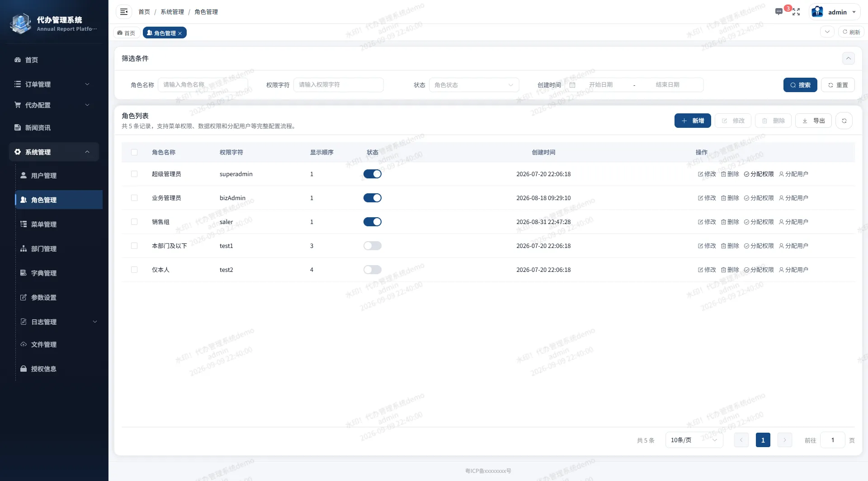Open 部门管理 in the sidebar
Viewport: 868px width, 481px height.
(x=59, y=249)
